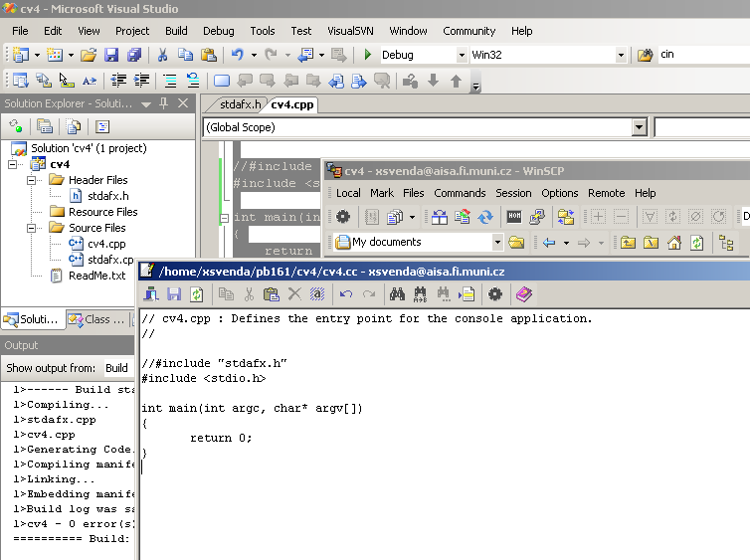
Task: Click WinSCP editor Find binoculars icon
Action: point(397,294)
